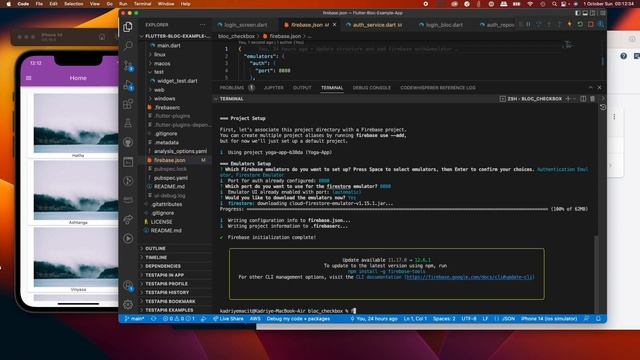Screen dimensions: 640x360
Task: Click the main branch in status bar
Action: tap(134, 318)
